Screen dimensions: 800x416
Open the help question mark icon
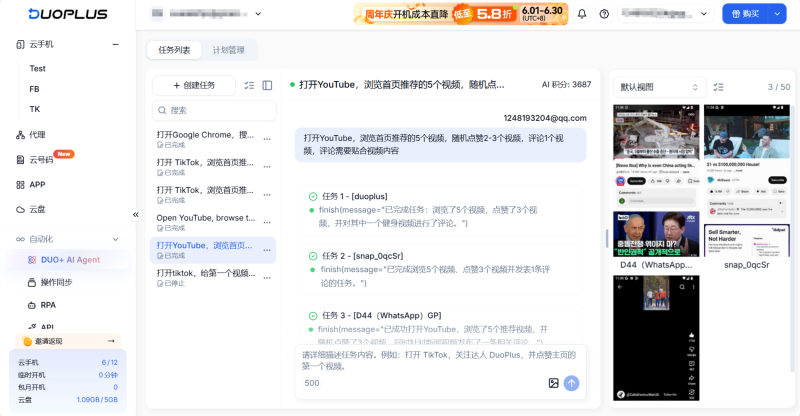coord(604,14)
